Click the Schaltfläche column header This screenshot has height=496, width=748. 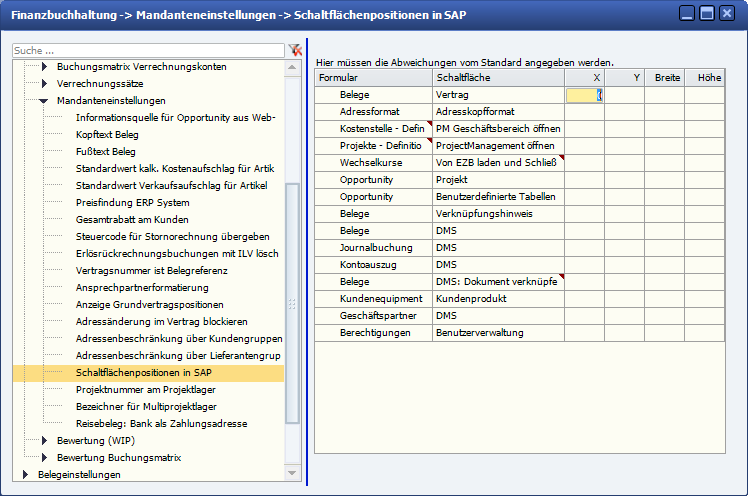tap(498, 78)
